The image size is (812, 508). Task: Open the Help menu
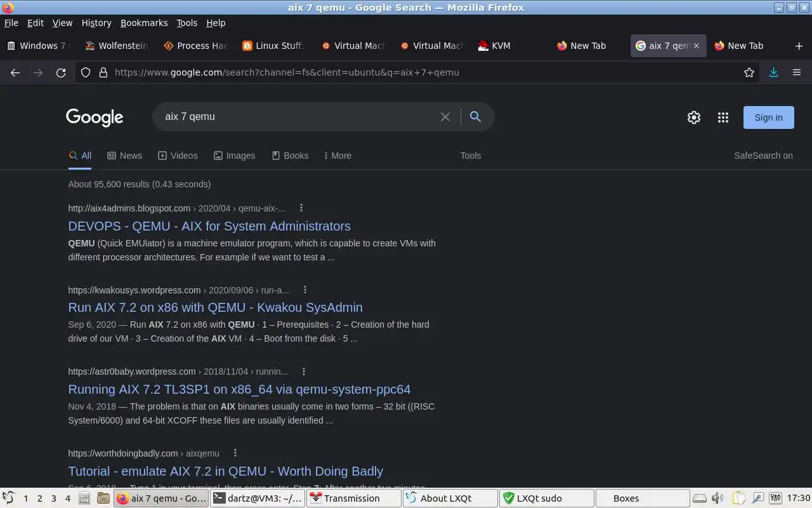point(216,23)
